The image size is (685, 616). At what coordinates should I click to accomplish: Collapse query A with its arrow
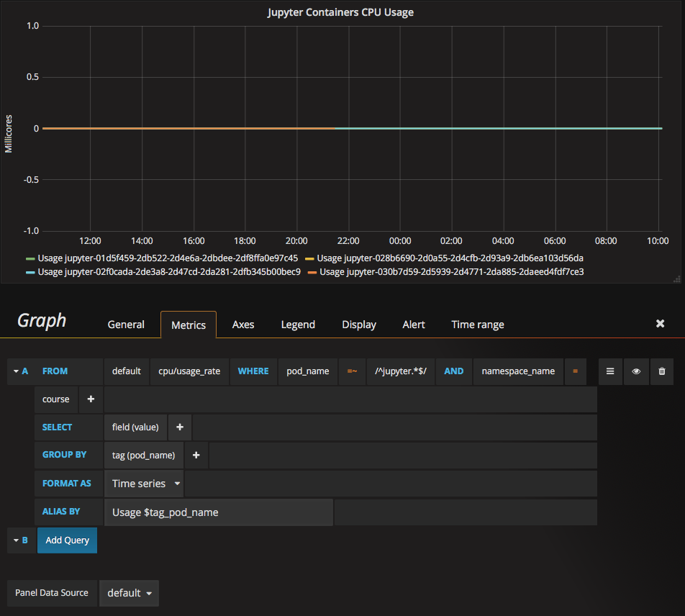pyautogui.click(x=16, y=371)
